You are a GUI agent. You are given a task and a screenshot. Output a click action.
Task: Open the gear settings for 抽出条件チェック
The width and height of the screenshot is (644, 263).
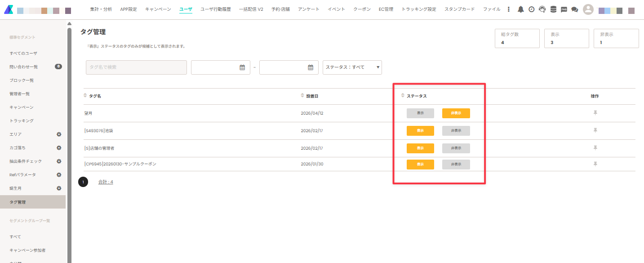pos(58,161)
